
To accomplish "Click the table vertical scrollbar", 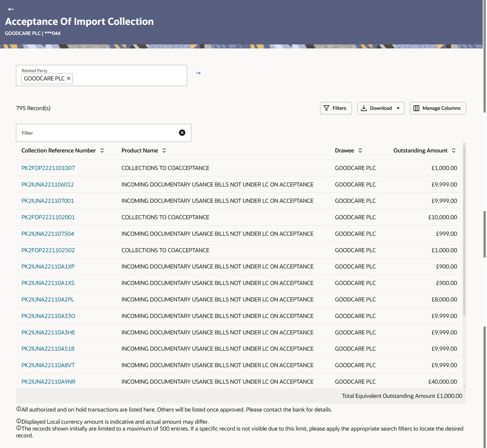I will pos(464,228).
